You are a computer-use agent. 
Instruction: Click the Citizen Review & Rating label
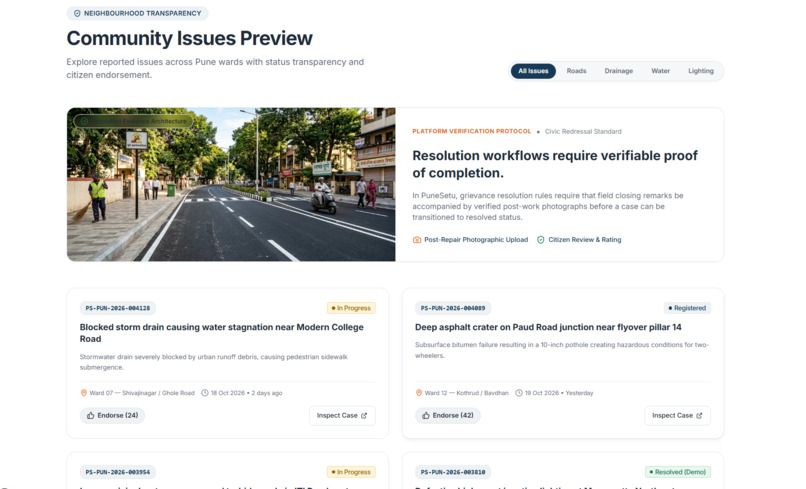tap(584, 240)
